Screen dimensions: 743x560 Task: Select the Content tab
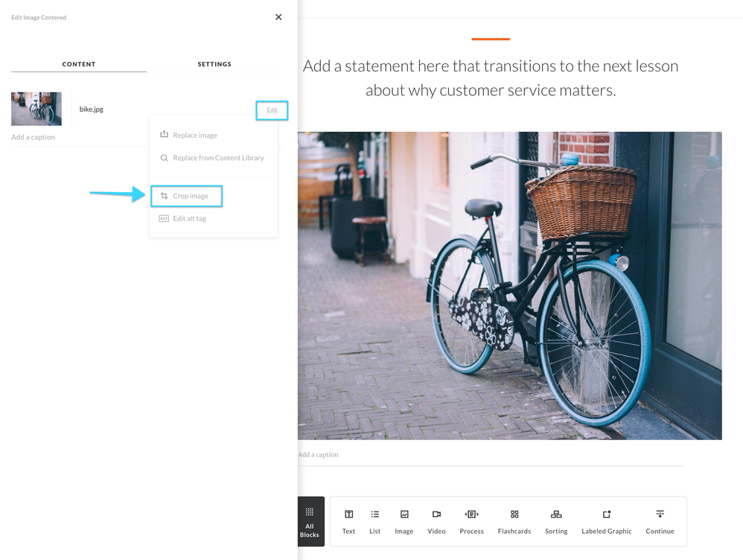click(x=79, y=64)
